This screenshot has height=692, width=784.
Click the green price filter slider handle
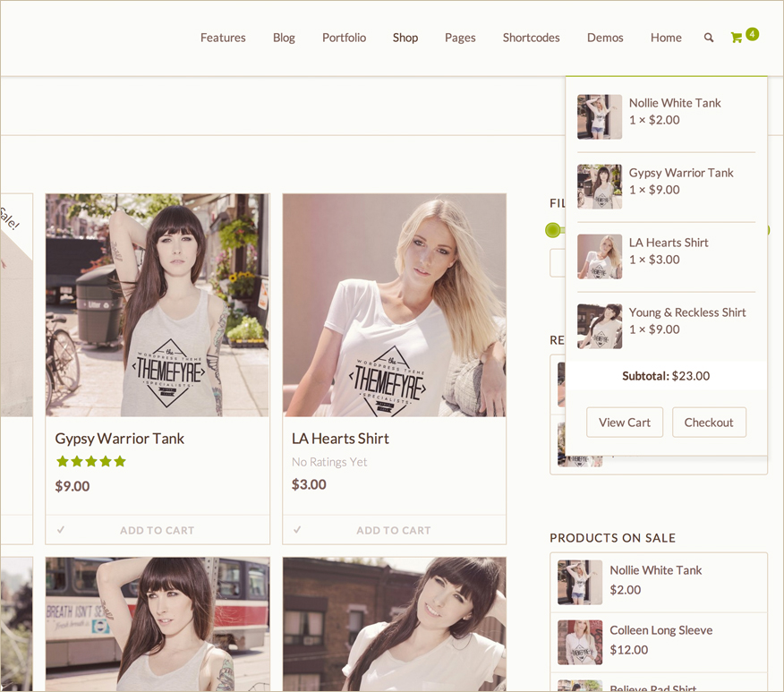(x=552, y=230)
